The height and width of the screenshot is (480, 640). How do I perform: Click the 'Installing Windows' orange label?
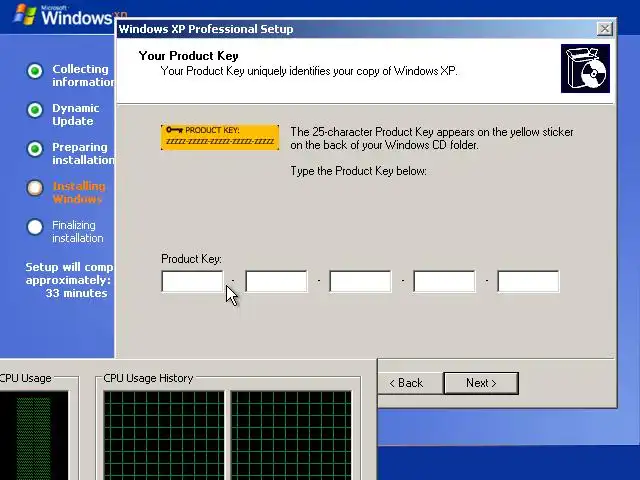pyautogui.click(x=79, y=192)
